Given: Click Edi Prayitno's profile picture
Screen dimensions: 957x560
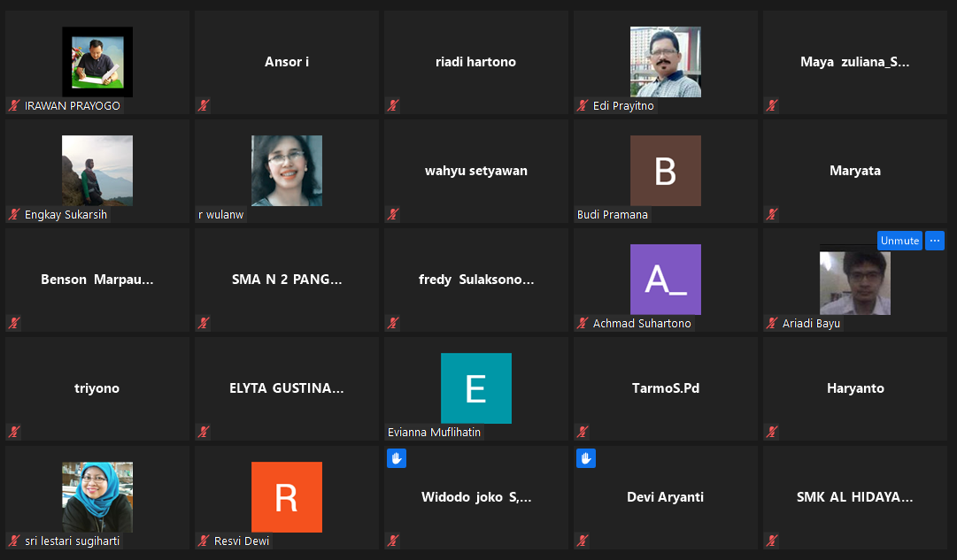Looking at the screenshot, I should tap(665, 62).
